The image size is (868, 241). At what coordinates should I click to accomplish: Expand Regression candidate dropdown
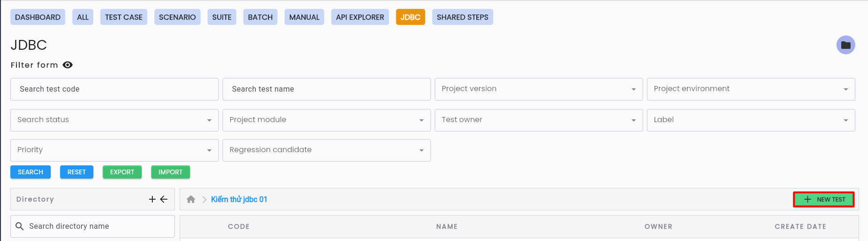tap(326, 150)
